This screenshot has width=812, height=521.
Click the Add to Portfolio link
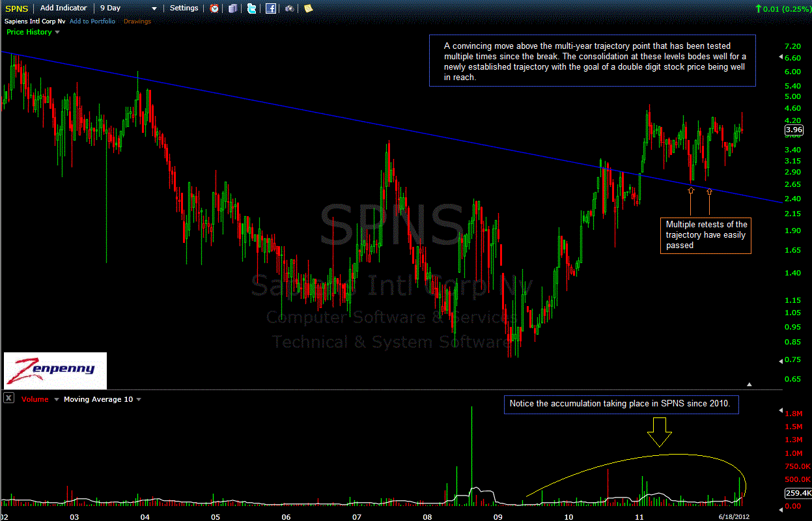(x=92, y=21)
